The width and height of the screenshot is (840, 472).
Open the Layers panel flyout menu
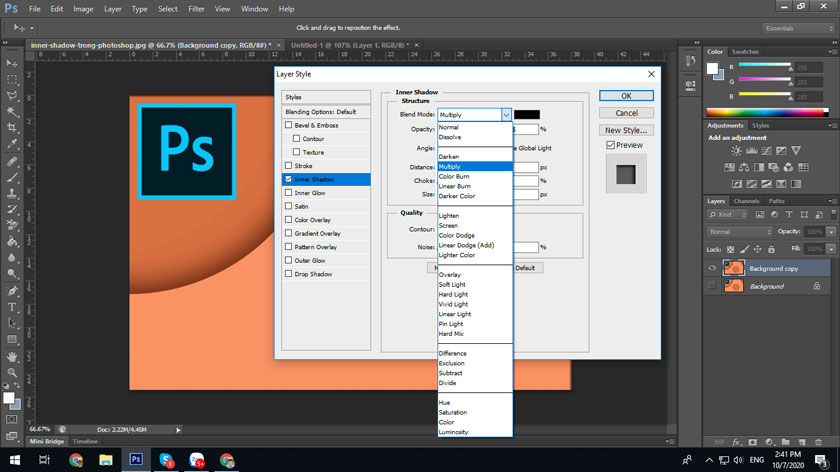click(832, 201)
